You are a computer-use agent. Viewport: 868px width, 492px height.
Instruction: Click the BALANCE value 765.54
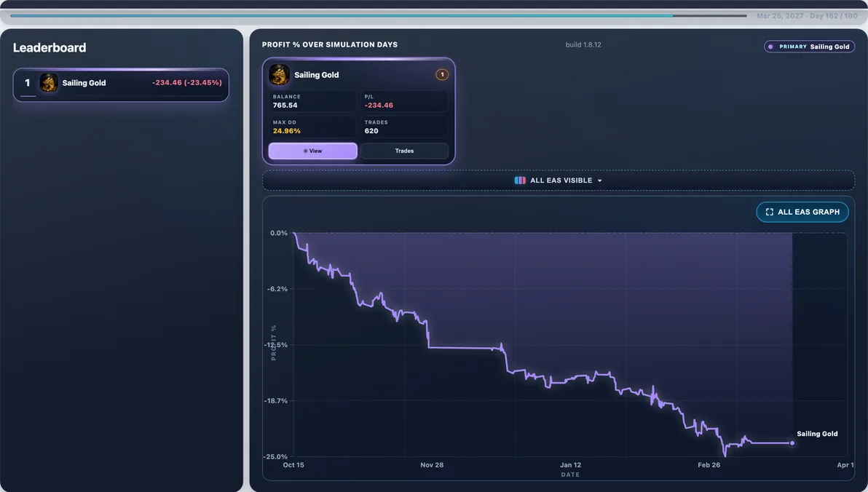(x=285, y=105)
